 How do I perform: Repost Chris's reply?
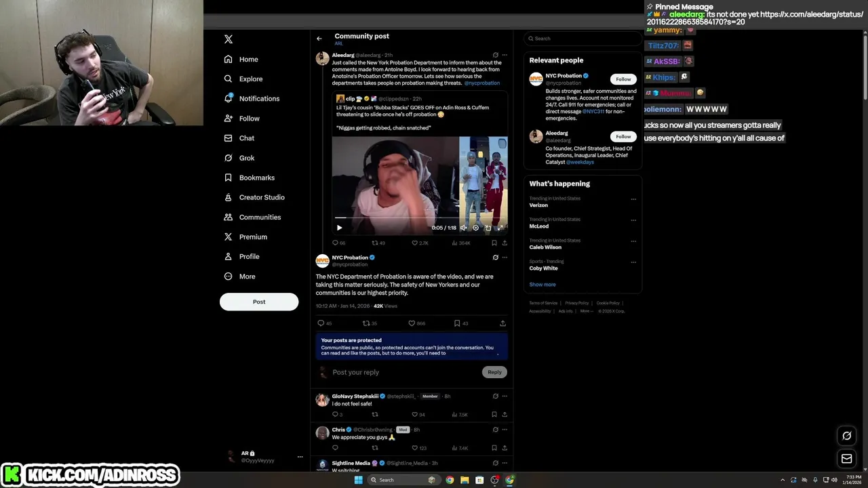coord(374,448)
